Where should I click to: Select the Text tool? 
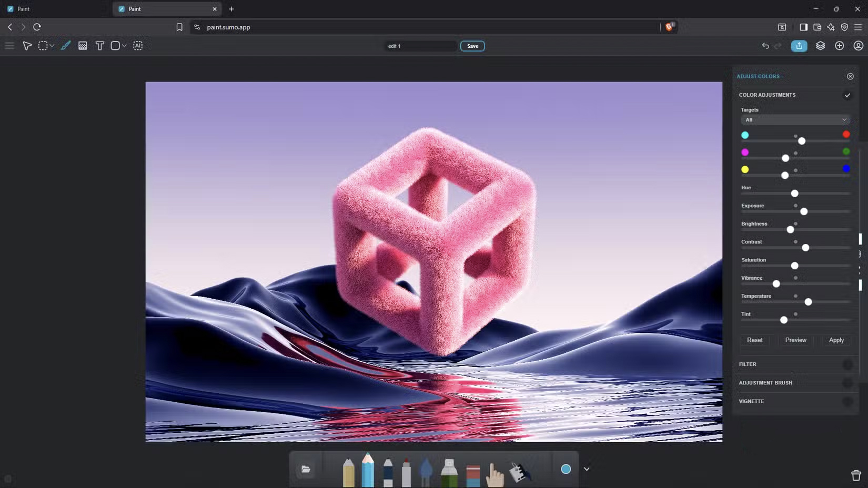point(99,46)
